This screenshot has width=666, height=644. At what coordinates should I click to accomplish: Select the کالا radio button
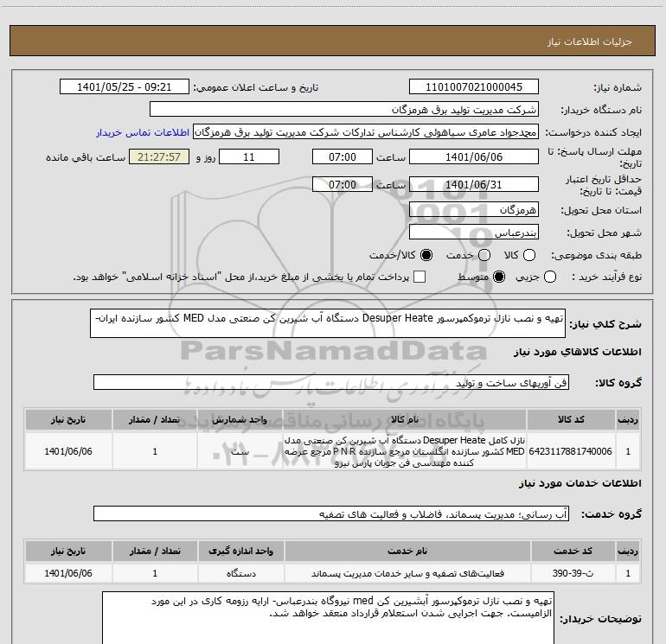529,255
